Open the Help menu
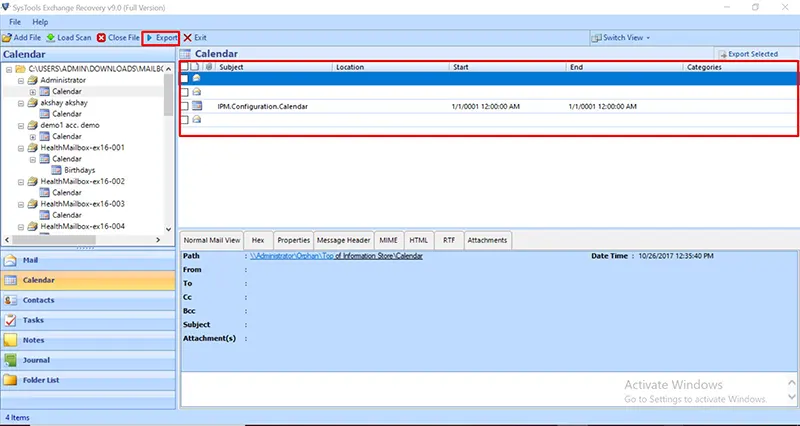Image resolution: width=800 pixels, height=426 pixels. [x=40, y=22]
